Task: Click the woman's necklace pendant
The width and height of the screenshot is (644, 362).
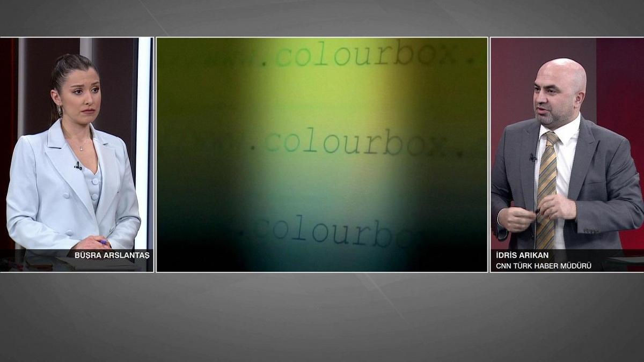Action: pyautogui.click(x=82, y=148)
